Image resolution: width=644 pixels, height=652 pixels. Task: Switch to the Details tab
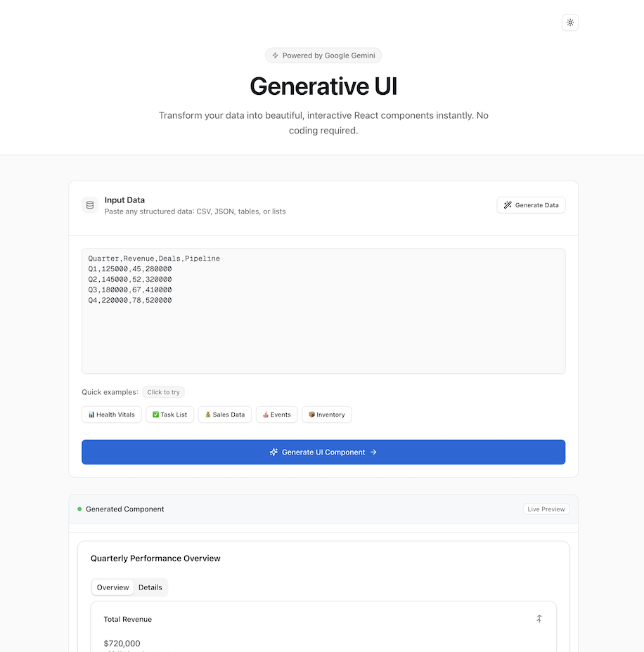pos(150,587)
